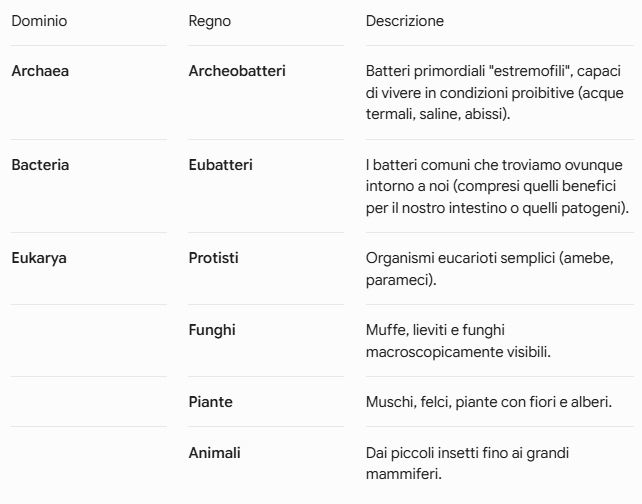
Task: Select the Bacteria domain cell
Action: coord(40,165)
